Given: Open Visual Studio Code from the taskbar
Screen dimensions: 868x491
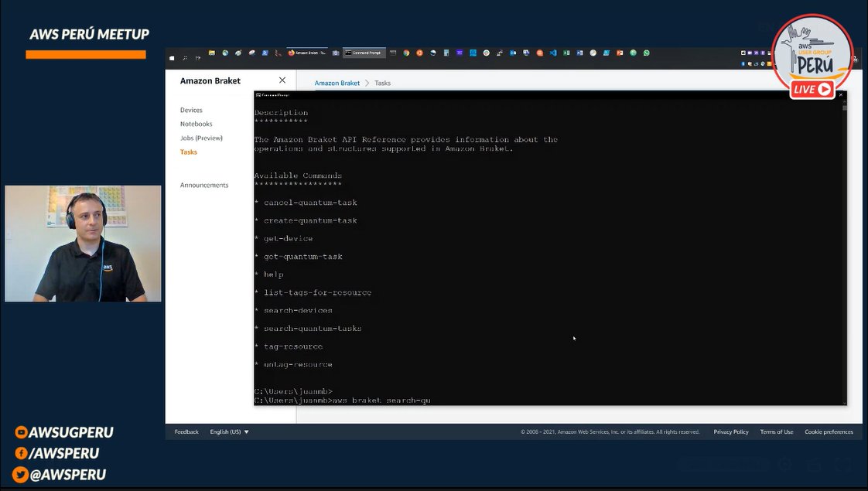Looking at the screenshot, I should pyautogui.click(x=552, y=53).
